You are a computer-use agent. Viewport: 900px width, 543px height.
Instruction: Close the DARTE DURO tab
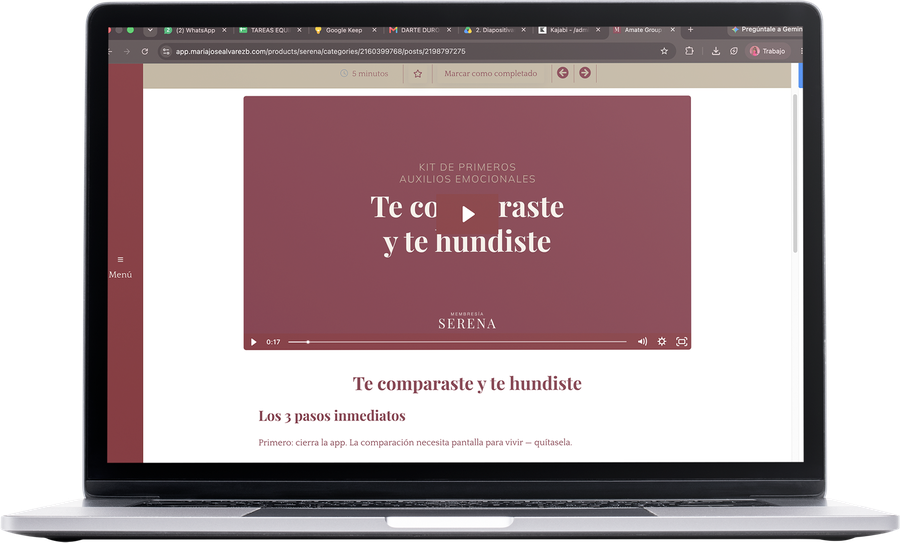pos(449,30)
